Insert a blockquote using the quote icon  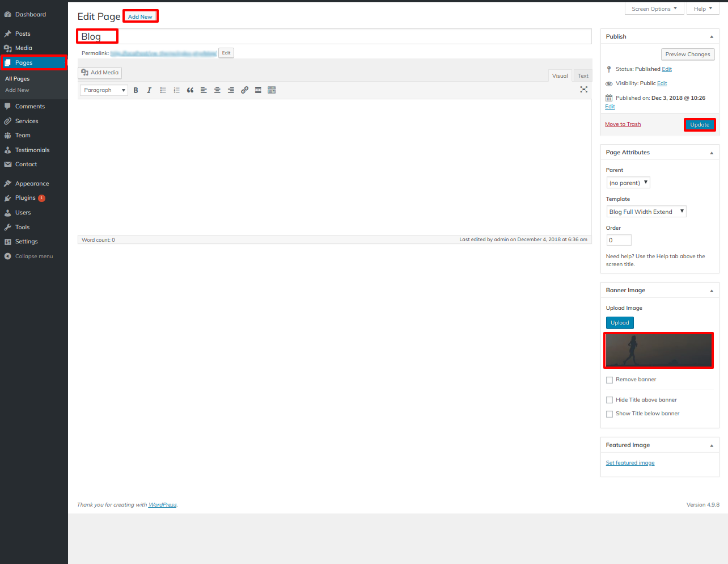[x=190, y=90]
